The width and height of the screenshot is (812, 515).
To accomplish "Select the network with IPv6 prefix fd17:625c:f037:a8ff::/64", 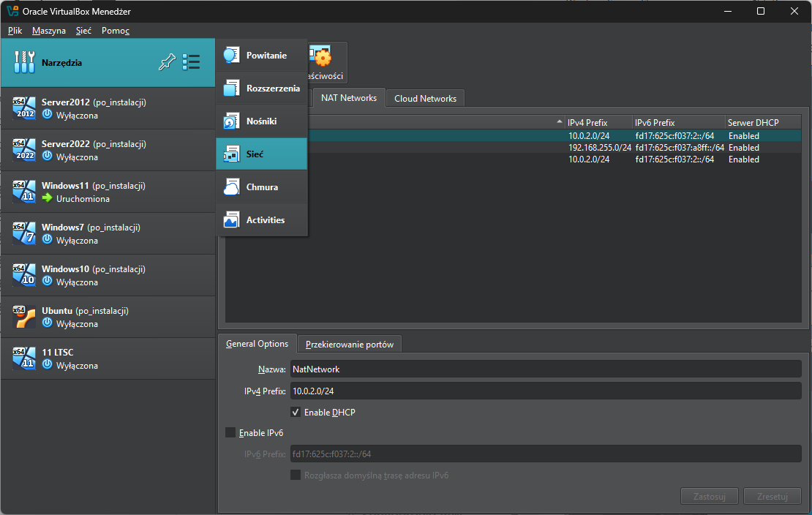I will click(680, 148).
